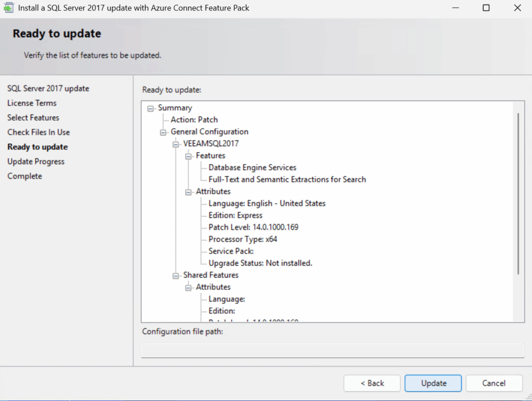This screenshot has height=401, width=532.
Task: Select the Shared Features label
Action: click(211, 275)
